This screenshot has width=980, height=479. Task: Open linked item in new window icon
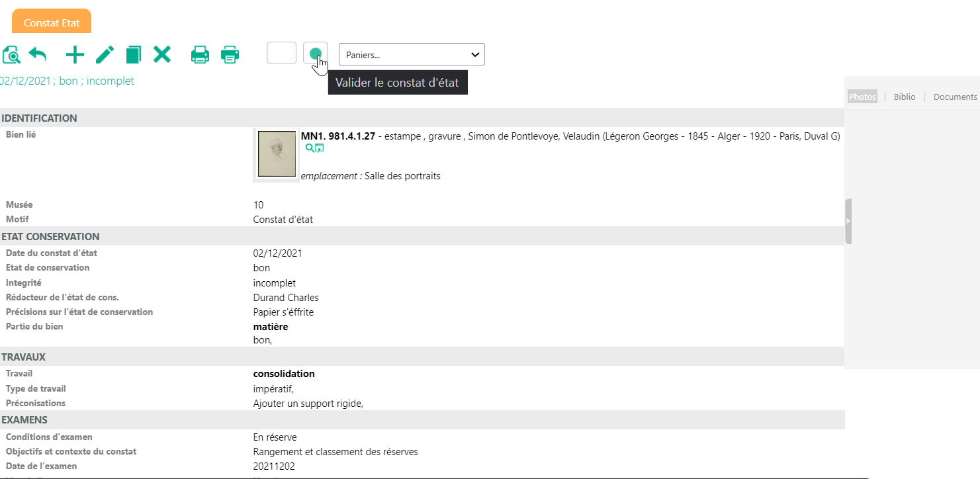[x=319, y=148]
